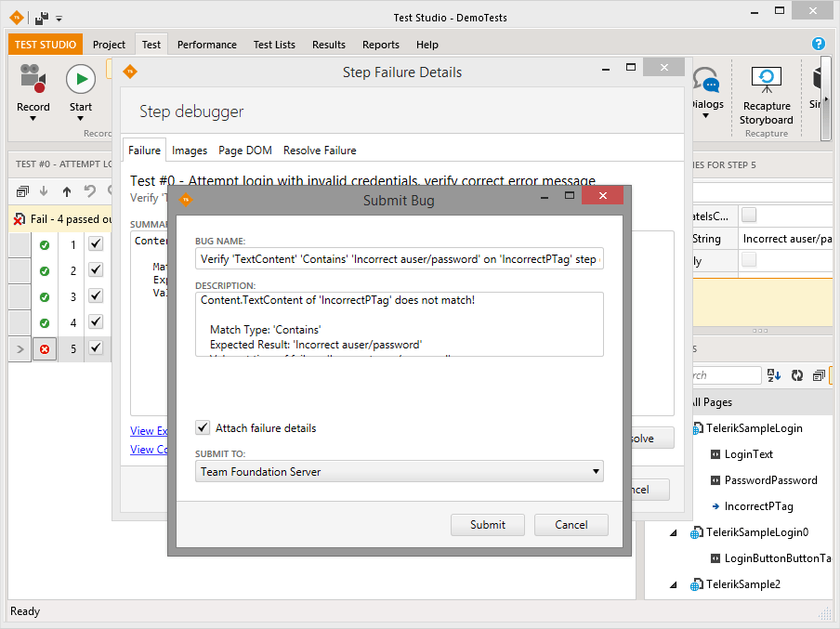
Task: Click the move step up arrow icon
Action: (x=66, y=191)
